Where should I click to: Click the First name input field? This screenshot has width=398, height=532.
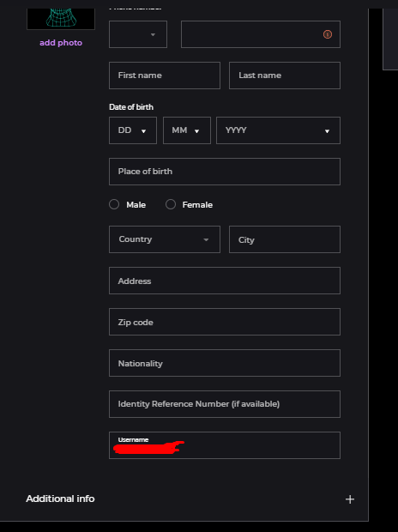pos(165,76)
